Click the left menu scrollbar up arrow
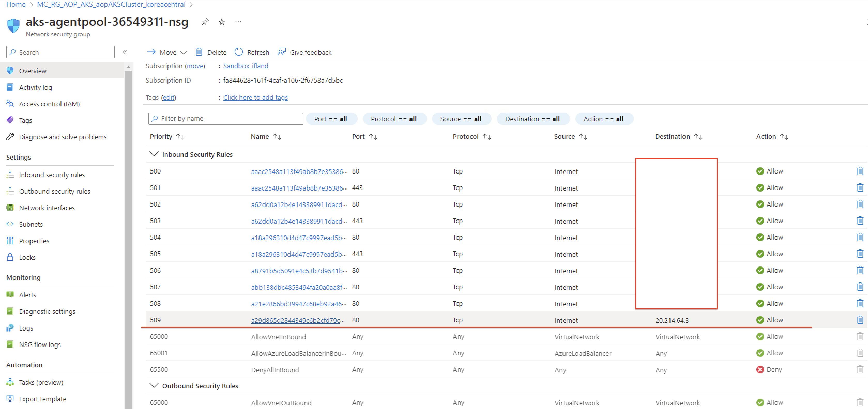The height and width of the screenshot is (409, 868). tap(128, 67)
